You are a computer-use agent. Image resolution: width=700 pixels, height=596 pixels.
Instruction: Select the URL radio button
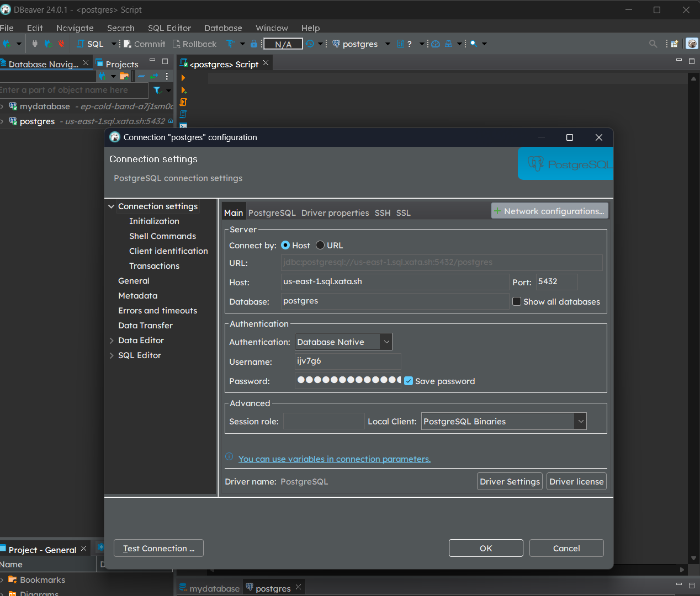coord(320,246)
